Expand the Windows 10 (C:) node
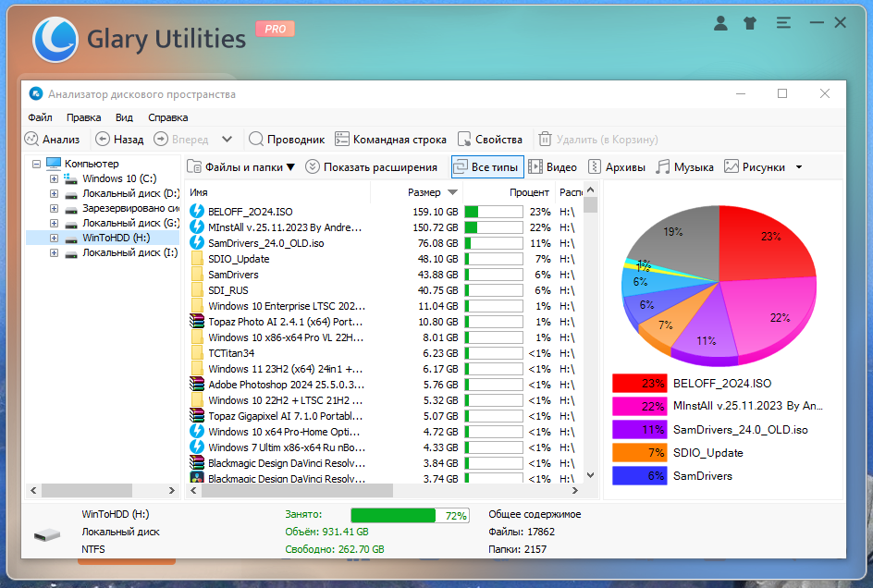Image resolution: width=873 pixels, height=588 pixels. pyautogui.click(x=54, y=178)
